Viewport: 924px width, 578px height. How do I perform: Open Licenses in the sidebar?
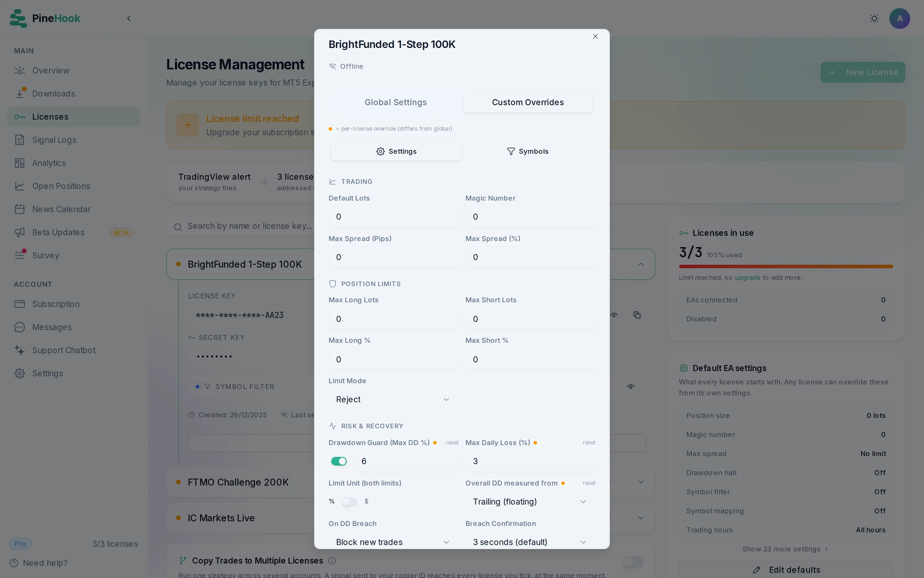[x=73, y=116]
